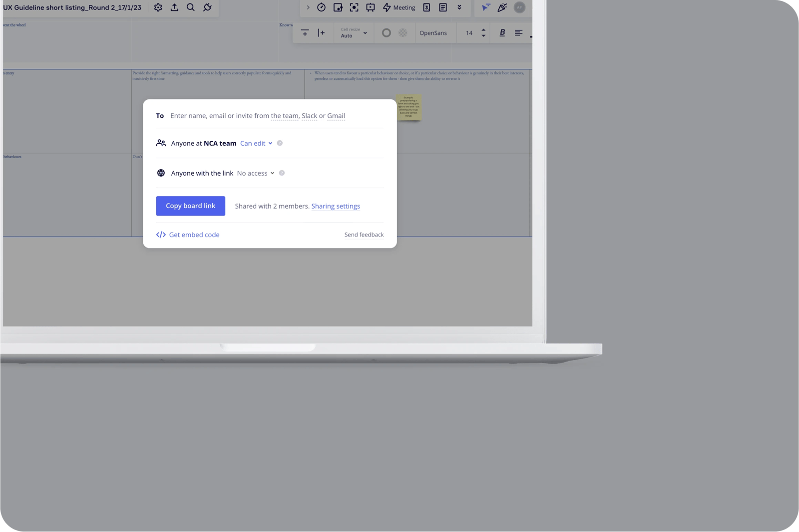This screenshot has width=799, height=532.
Task: Pick the cell fill color swatch
Action: 403,33
